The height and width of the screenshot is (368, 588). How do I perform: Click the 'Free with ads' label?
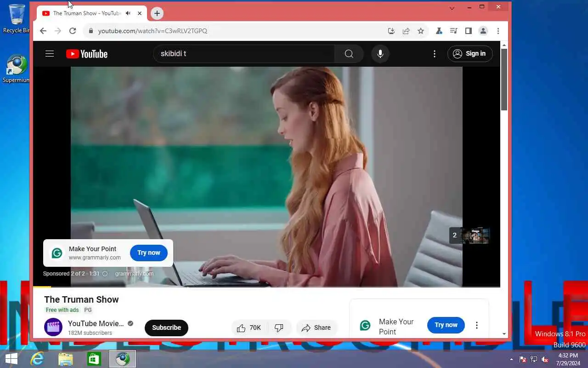[62, 310]
